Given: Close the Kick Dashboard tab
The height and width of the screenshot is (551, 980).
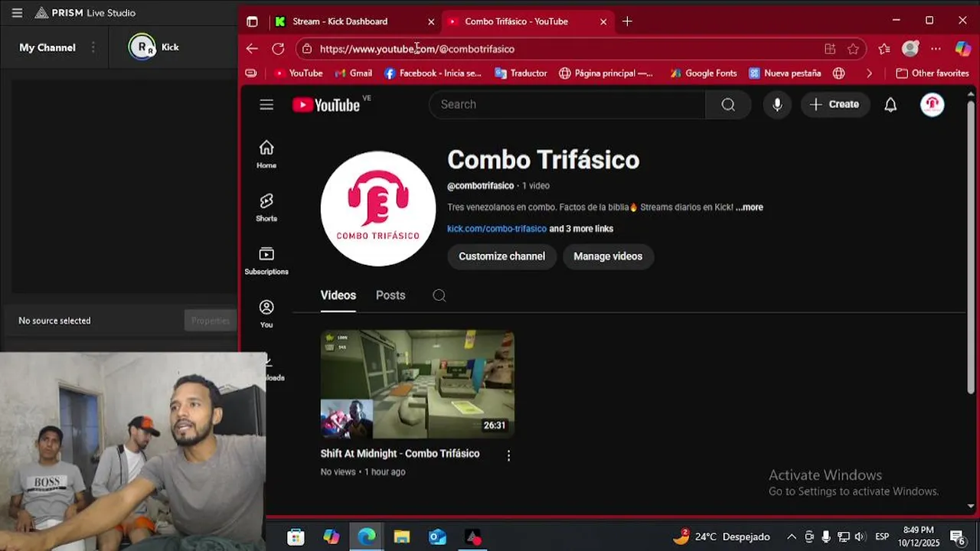Looking at the screenshot, I should pyautogui.click(x=431, y=21).
